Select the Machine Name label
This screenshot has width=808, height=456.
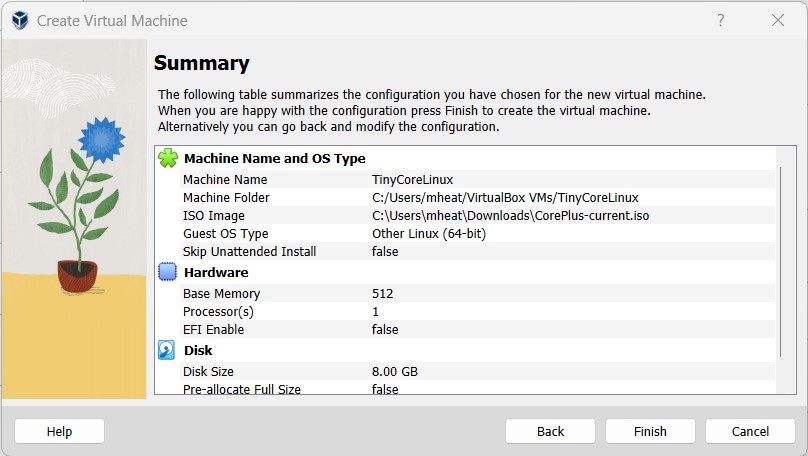coord(225,180)
